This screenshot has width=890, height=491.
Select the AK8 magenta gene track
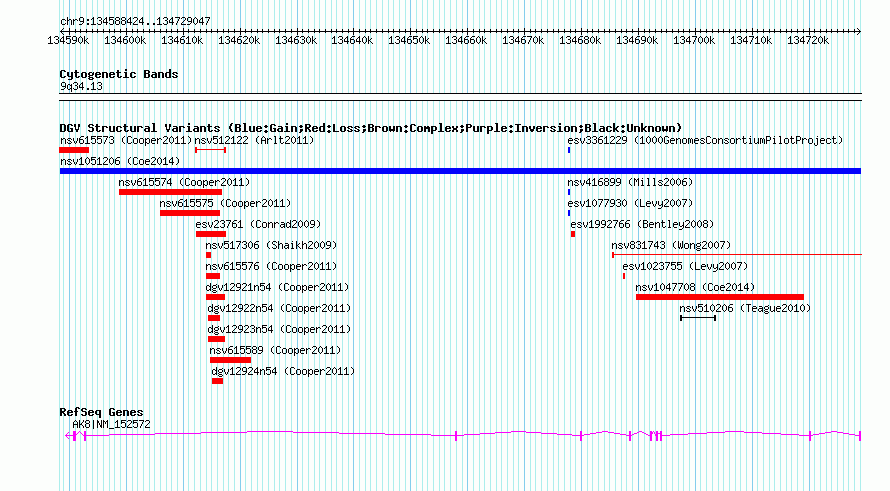pos(463,435)
